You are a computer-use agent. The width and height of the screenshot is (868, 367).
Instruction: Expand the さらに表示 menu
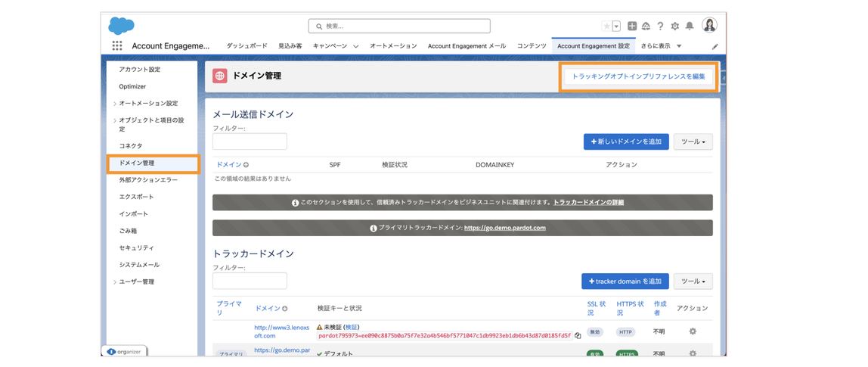661,46
